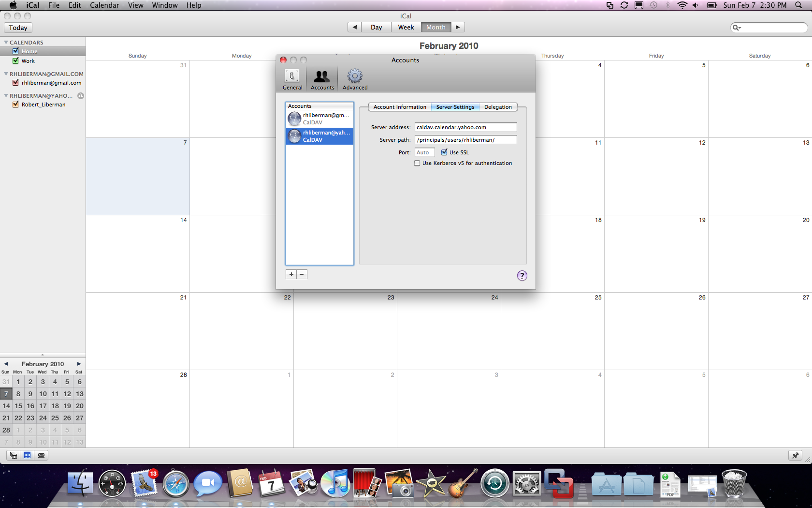812x508 pixels.
Task: Uncheck the Work calendar
Action: pos(15,60)
